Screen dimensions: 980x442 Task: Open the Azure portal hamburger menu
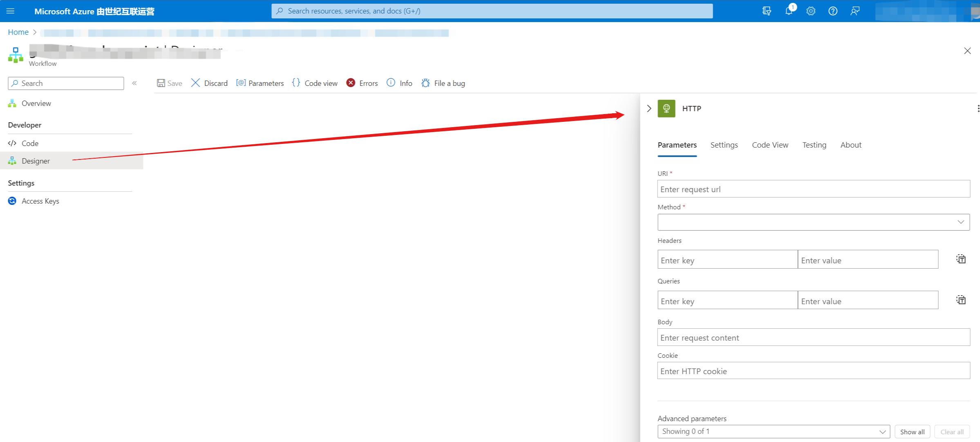[11, 11]
